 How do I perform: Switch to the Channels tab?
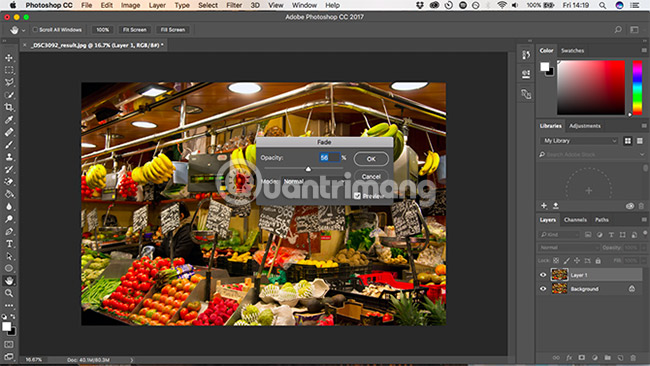click(x=575, y=220)
